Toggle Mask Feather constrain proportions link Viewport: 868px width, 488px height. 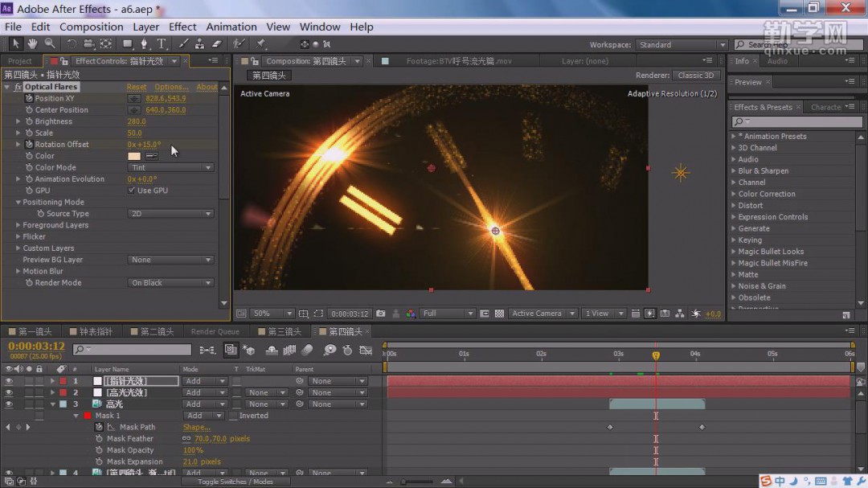186,439
